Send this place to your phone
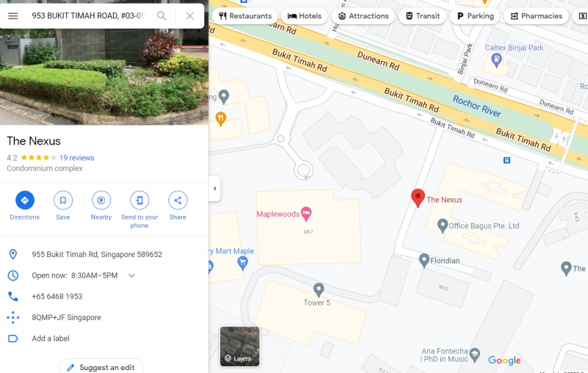588x373 pixels. [x=140, y=209]
